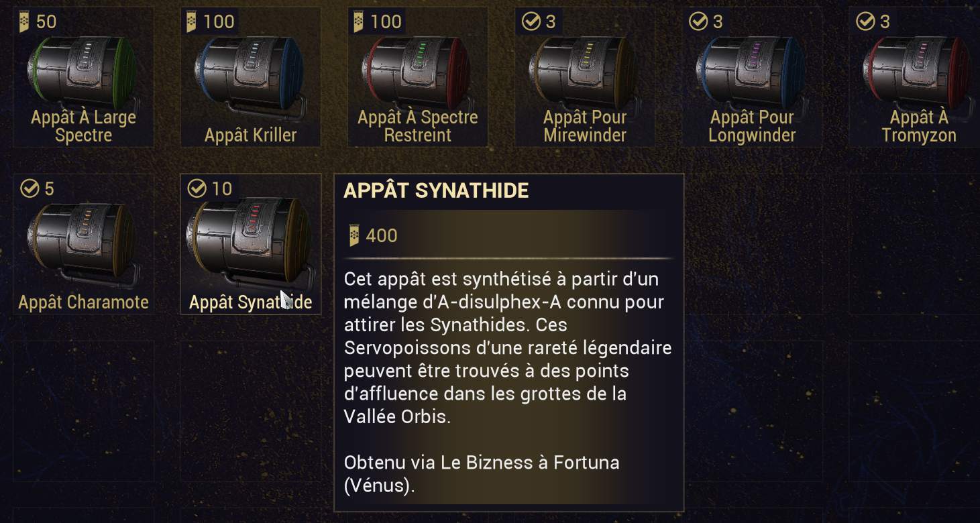The width and height of the screenshot is (980, 523).
Task: Choose the red Appât À Spectre Restreint canister
Action: click(x=417, y=71)
